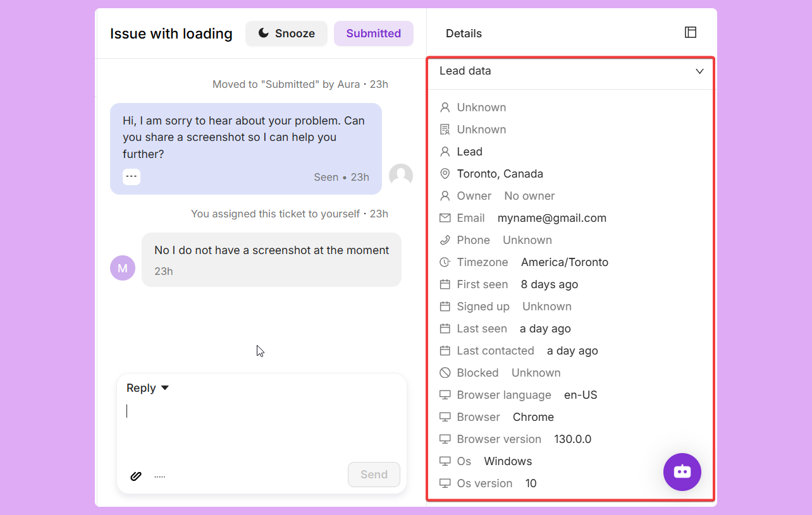Click the 'No owner' value
Viewport: 812px width, 515px height.
(529, 196)
